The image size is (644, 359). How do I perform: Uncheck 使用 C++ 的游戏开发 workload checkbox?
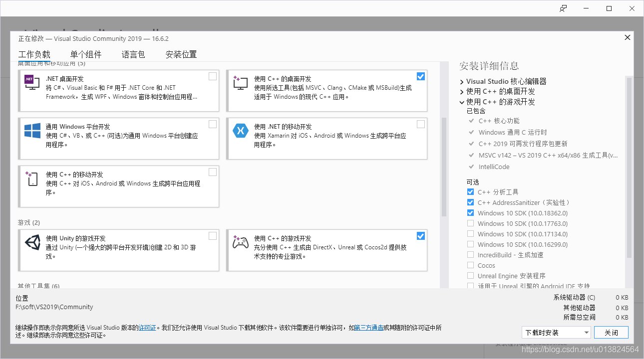coord(421,236)
